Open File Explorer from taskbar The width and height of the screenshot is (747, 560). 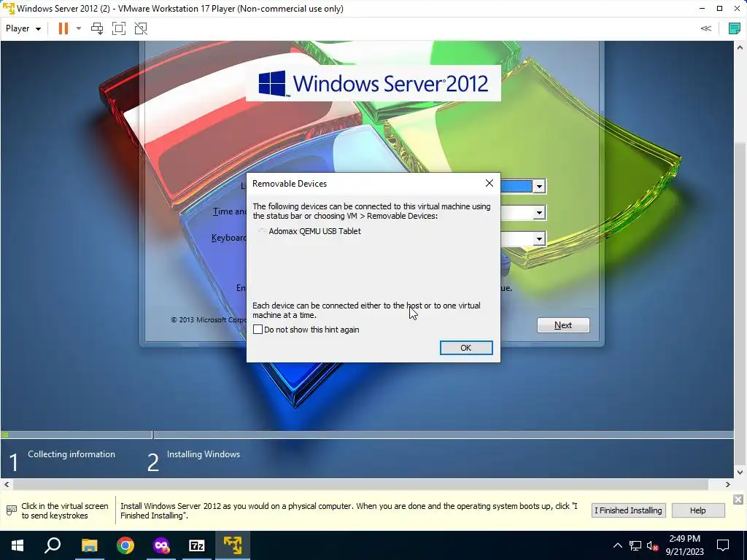[x=89, y=545]
